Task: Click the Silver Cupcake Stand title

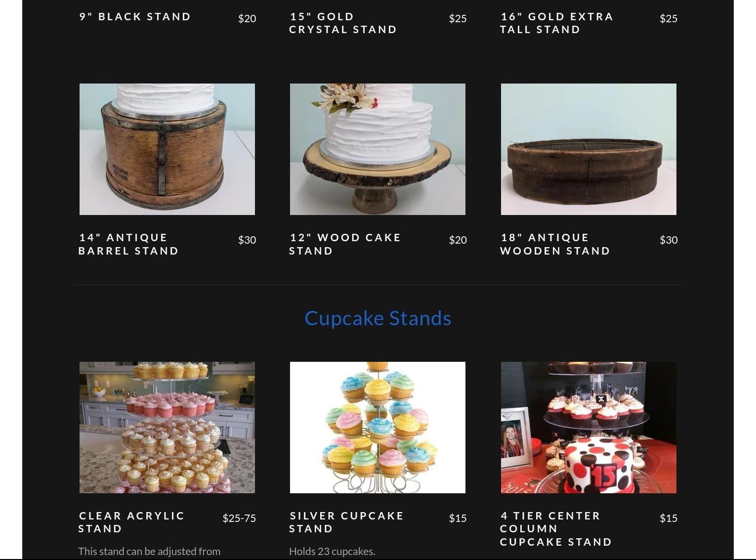Action: [x=346, y=522]
